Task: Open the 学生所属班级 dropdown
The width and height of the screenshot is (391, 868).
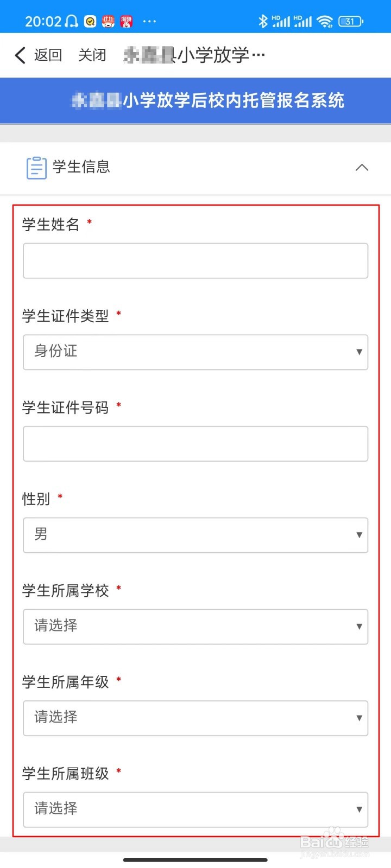Action: pos(195,809)
